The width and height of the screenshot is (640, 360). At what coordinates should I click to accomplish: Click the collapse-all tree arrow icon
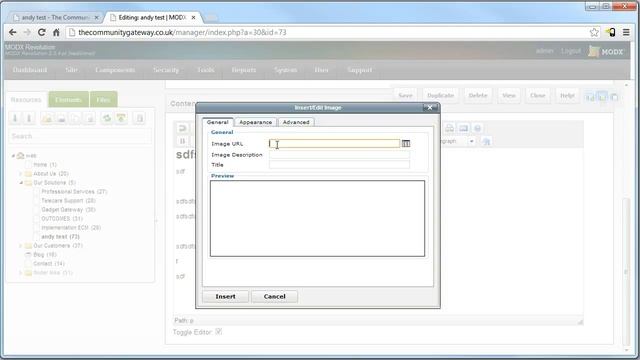pyautogui.click(x=29, y=118)
